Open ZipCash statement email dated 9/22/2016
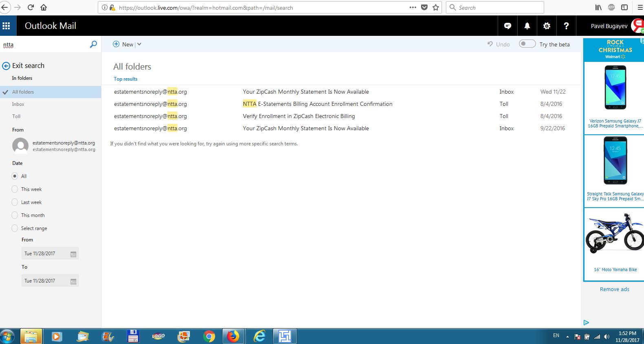Image resolution: width=644 pixels, height=344 pixels. (341, 129)
